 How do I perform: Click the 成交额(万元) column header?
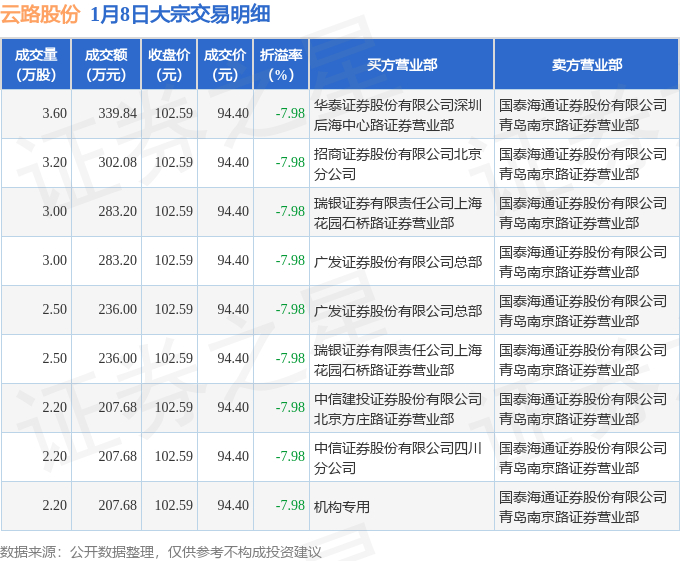[x=106, y=64]
